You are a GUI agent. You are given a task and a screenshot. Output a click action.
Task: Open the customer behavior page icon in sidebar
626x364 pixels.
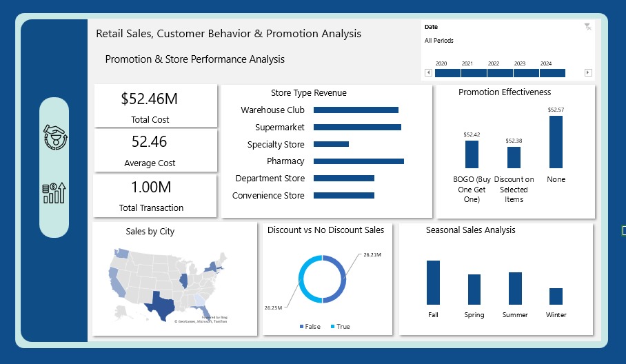(55, 137)
